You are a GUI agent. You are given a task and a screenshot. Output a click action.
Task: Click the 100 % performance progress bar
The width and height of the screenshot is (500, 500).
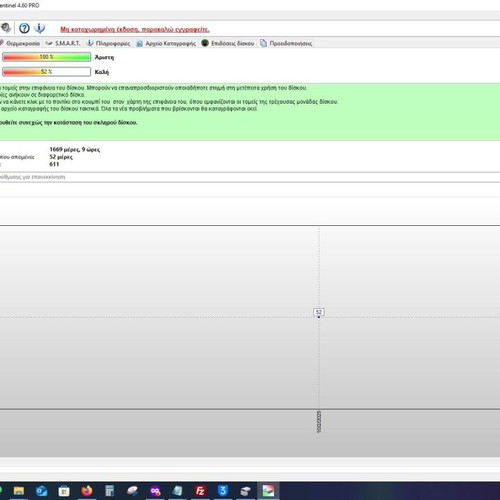[46, 57]
